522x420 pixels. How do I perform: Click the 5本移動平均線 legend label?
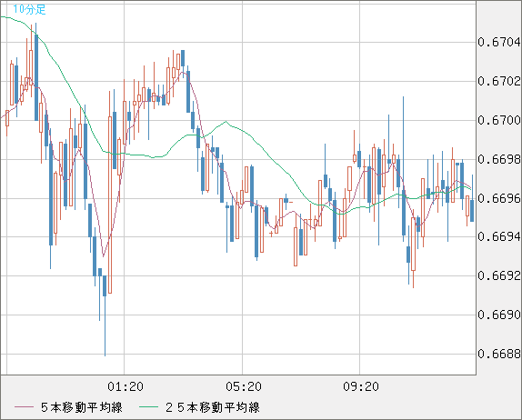click(x=82, y=407)
